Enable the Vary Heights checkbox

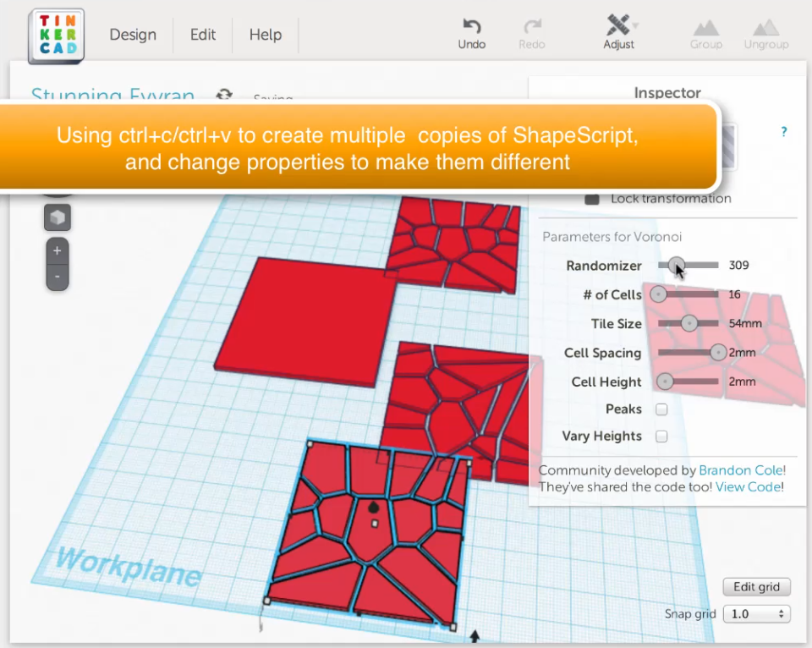click(x=661, y=437)
